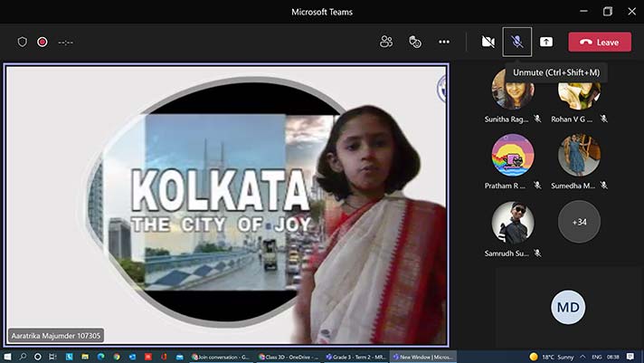This screenshot has height=363, width=644.
Task: Click the red recording indicator
Action: click(42, 42)
